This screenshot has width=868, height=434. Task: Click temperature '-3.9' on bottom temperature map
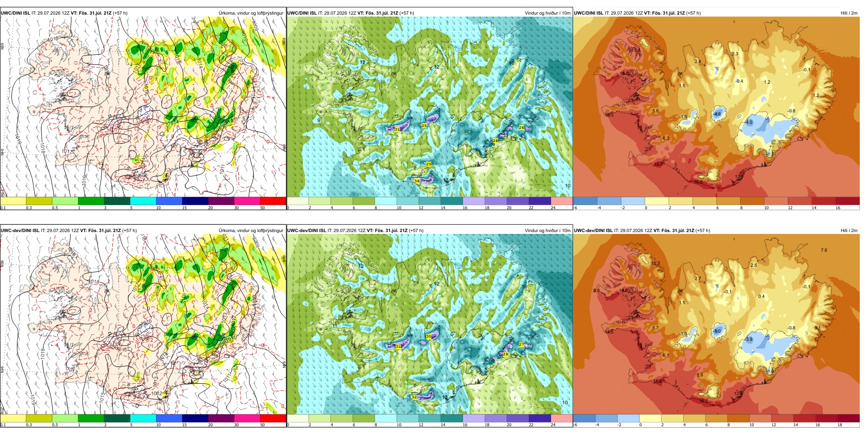(748, 339)
